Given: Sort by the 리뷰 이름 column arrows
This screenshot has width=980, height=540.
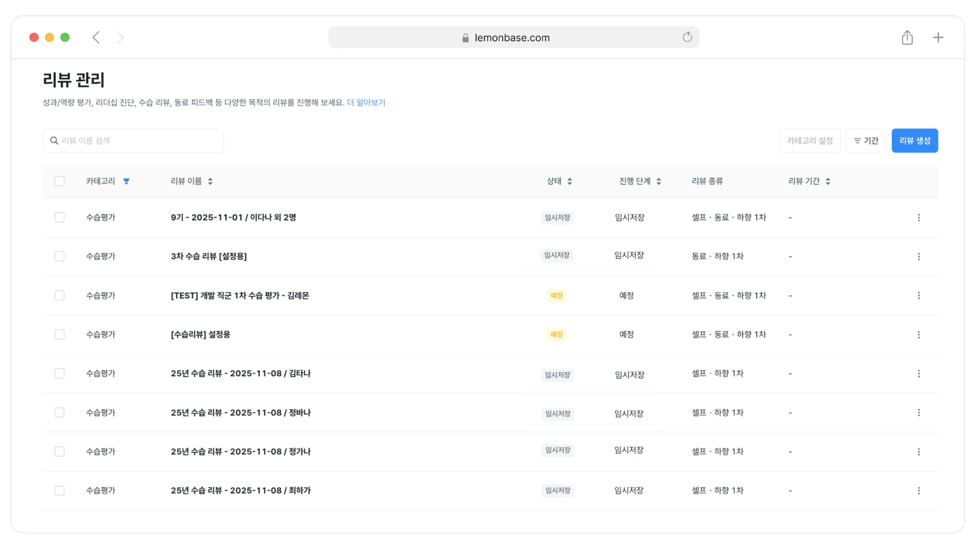Looking at the screenshot, I should coord(210,181).
